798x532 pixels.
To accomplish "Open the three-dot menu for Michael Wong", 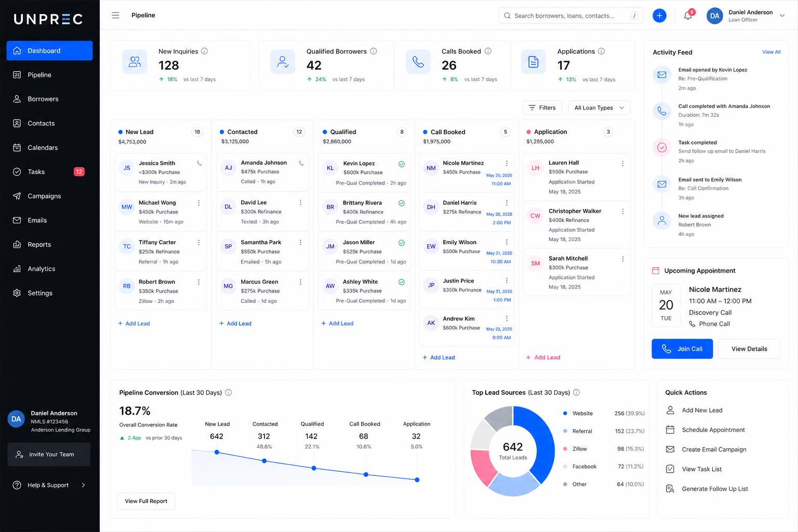I will (x=198, y=203).
